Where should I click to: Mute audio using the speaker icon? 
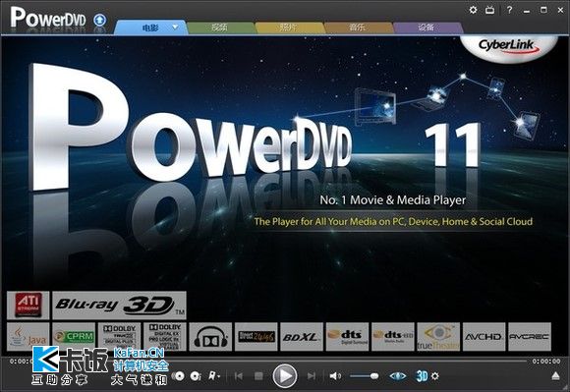pyautogui.click(x=335, y=376)
